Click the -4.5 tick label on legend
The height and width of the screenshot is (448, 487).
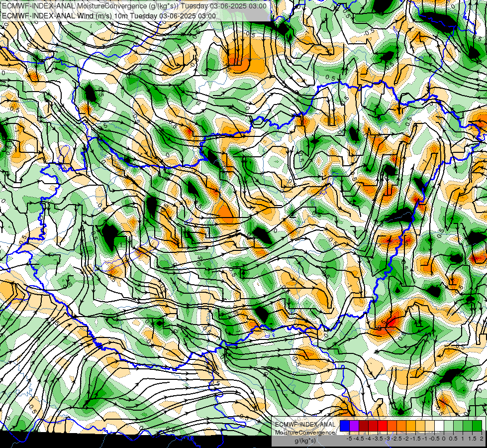[359, 439]
